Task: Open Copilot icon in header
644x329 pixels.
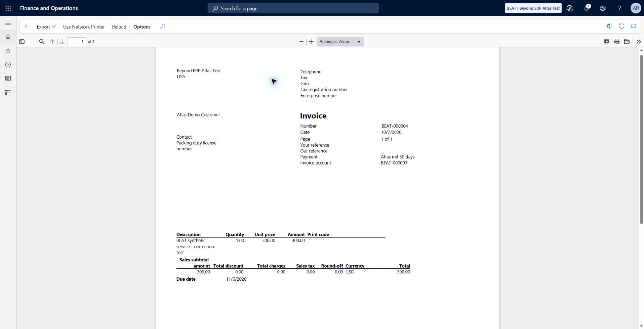Action: [x=570, y=8]
